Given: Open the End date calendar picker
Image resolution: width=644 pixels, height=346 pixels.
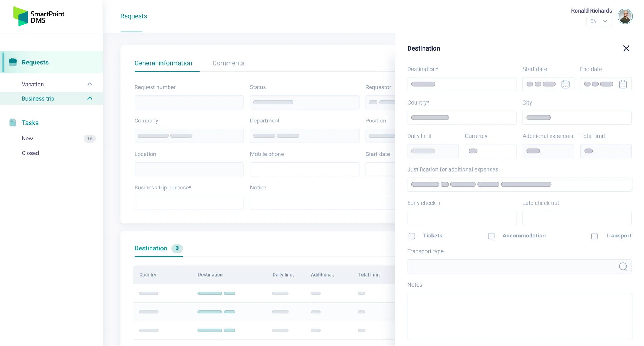Looking at the screenshot, I should coord(623,84).
